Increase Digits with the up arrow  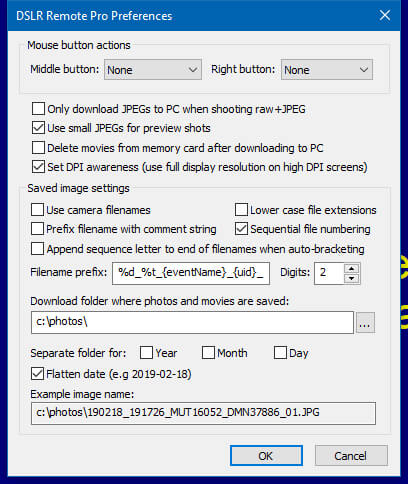coord(352,268)
